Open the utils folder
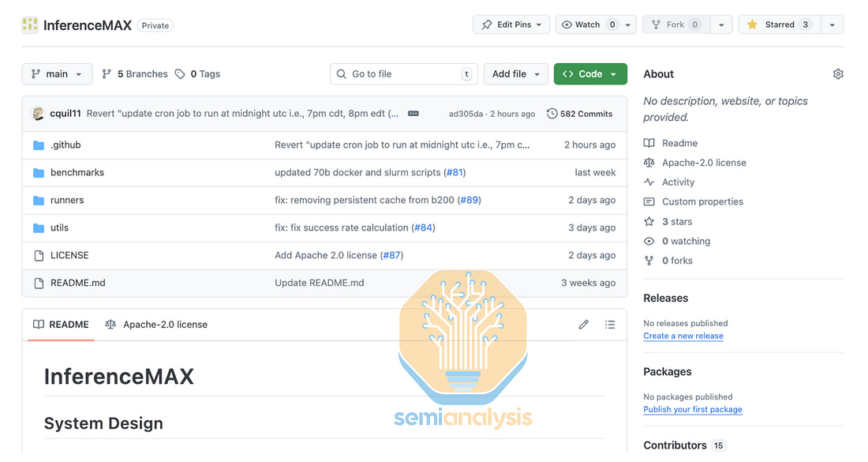This screenshot has height=462, width=868. [59, 227]
